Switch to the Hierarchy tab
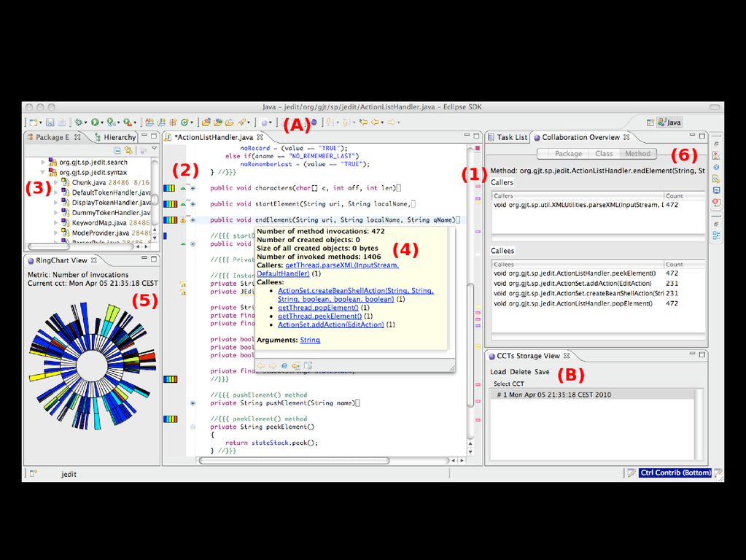 116,138
